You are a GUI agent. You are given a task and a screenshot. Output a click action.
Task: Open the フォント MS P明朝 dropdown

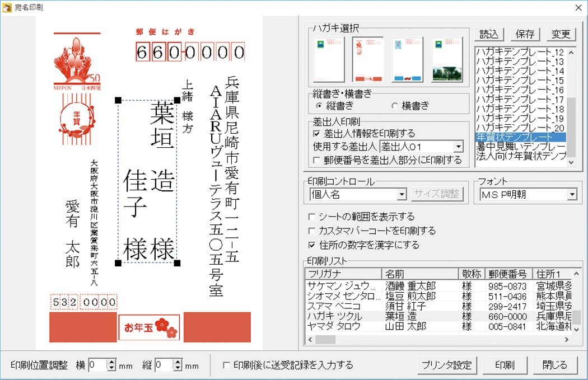pos(571,195)
